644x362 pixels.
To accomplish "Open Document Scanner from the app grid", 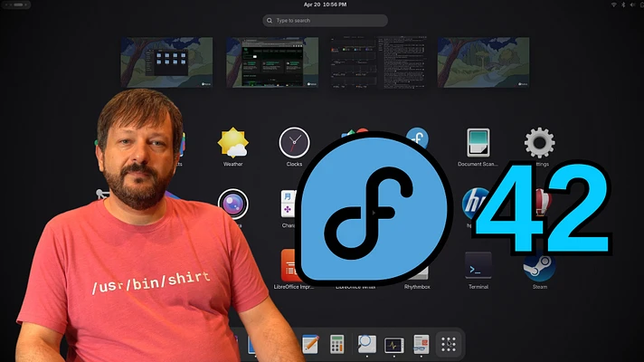I will (x=478, y=147).
